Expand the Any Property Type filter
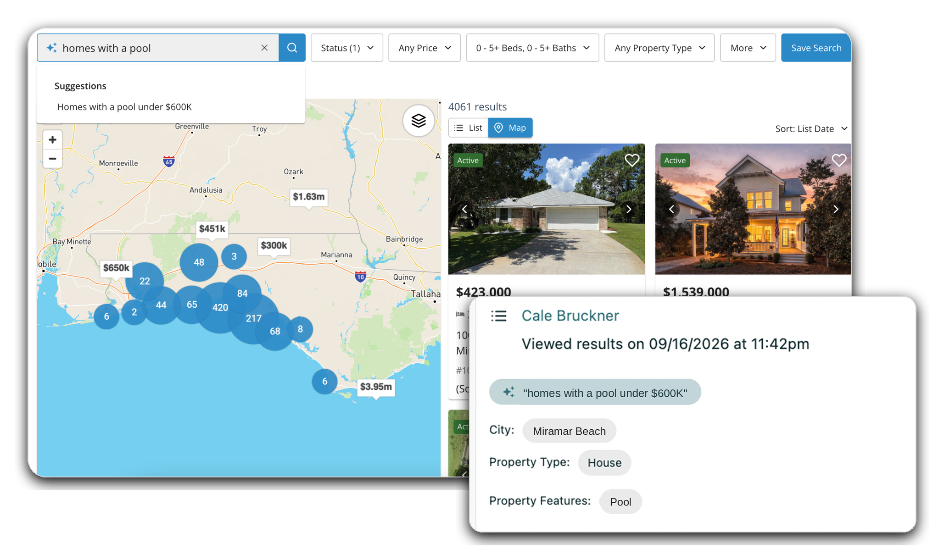Image resolution: width=944 pixels, height=560 pixels. (x=659, y=48)
